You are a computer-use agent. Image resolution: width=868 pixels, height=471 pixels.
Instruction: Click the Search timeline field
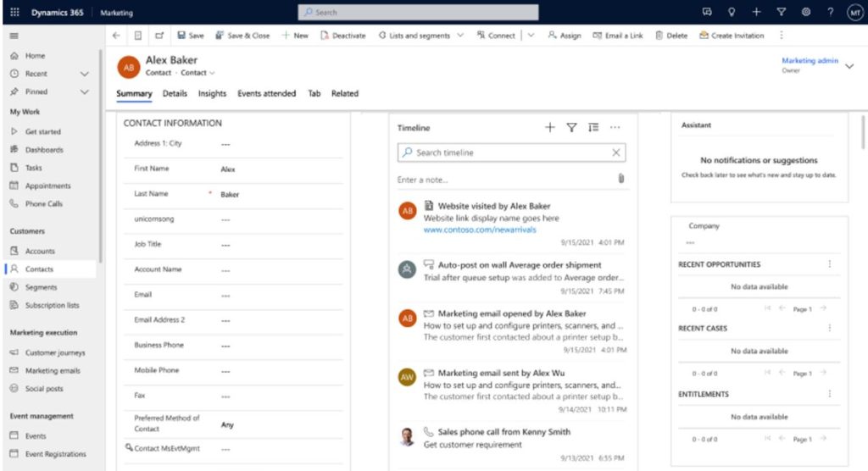[x=511, y=152]
